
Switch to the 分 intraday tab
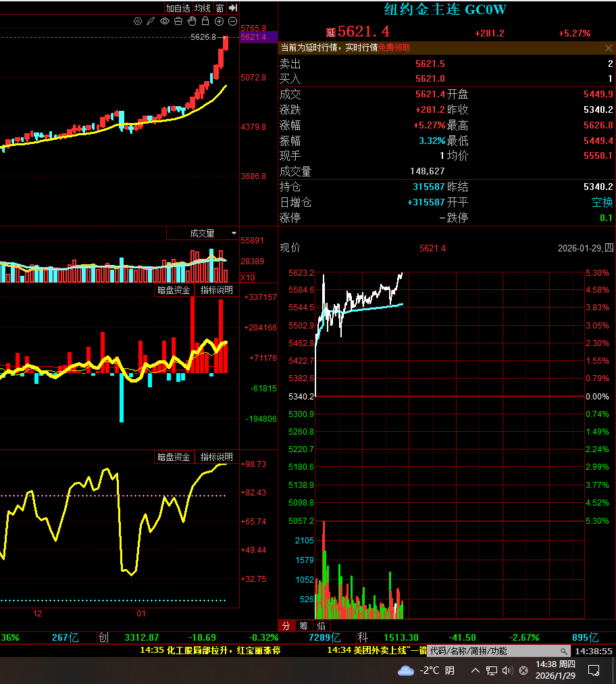pos(286,626)
